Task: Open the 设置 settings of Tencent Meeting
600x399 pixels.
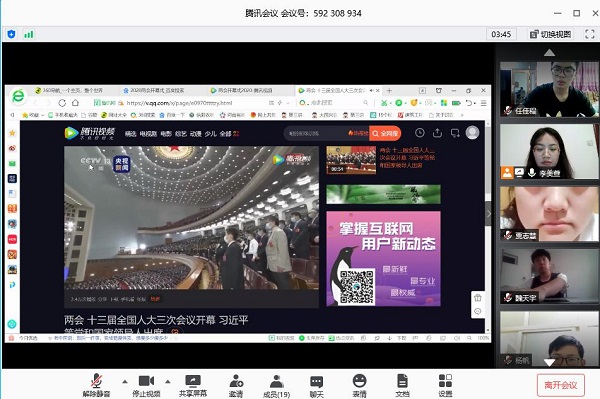Action: coord(445,386)
